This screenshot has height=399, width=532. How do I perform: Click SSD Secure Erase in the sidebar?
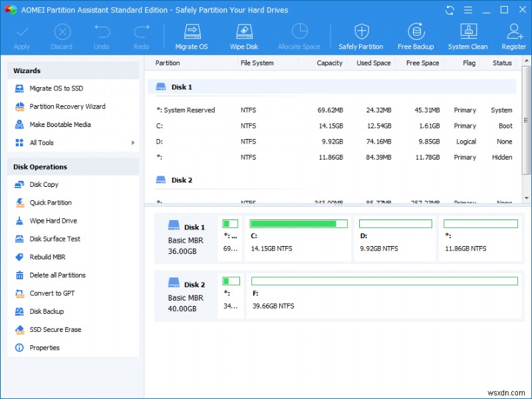[55, 330]
